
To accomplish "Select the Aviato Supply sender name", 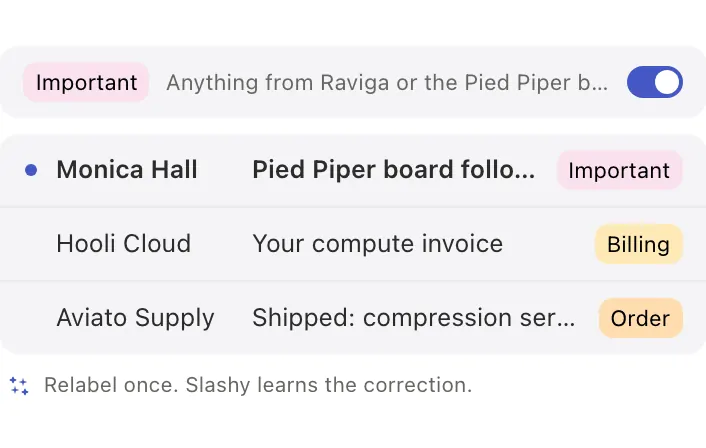I will click(x=136, y=318).
